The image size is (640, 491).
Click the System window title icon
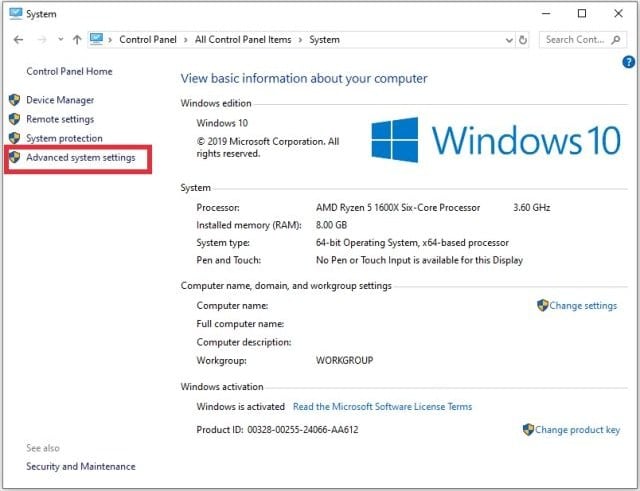[16, 13]
